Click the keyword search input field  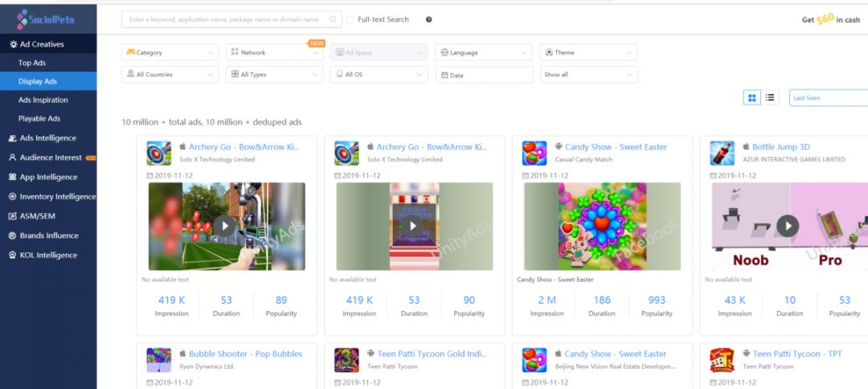pyautogui.click(x=223, y=19)
